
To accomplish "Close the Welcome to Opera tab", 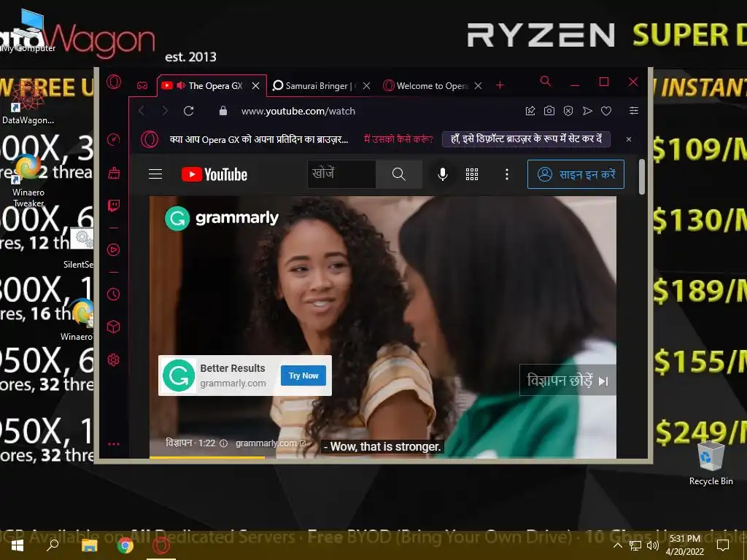I will pos(479,86).
